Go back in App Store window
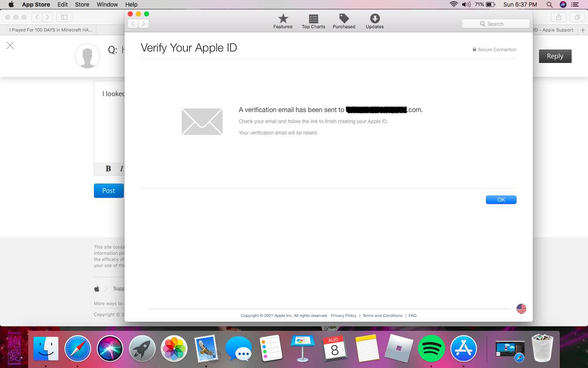 133,24
